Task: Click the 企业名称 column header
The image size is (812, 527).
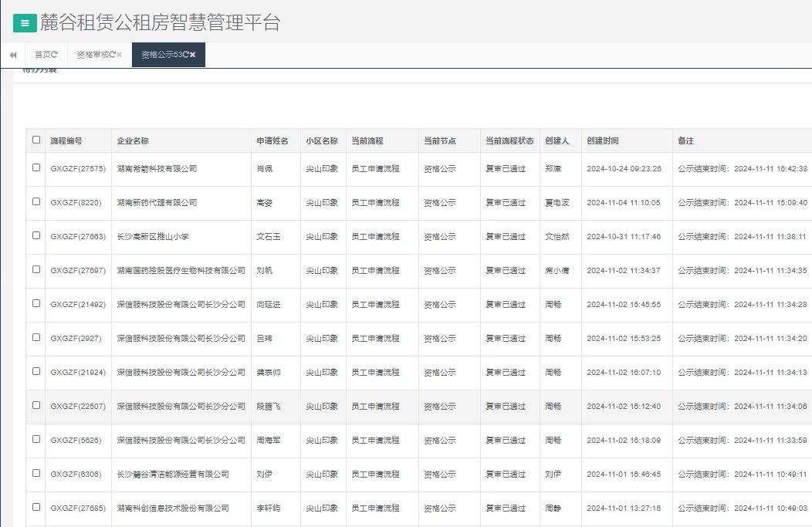Action: (x=133, y=140)
